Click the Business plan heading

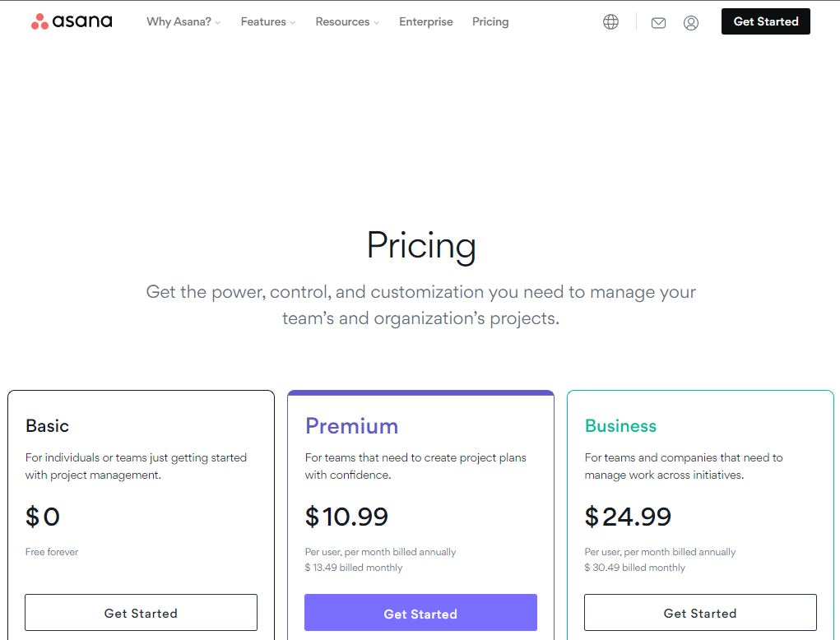click(x=620, y=426)
